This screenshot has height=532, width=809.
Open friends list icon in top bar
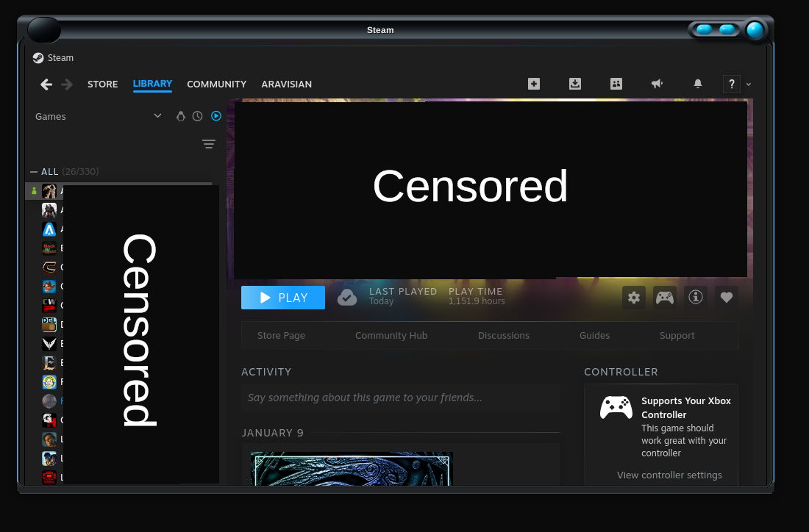click(x=616, y=84)
